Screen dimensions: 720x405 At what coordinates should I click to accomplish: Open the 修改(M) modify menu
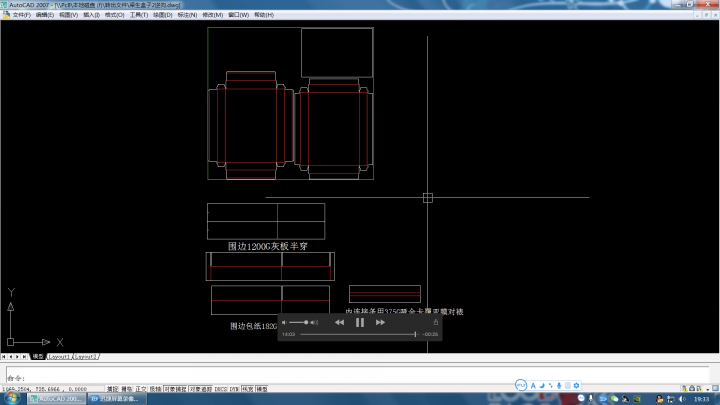[x=213, y=15]
